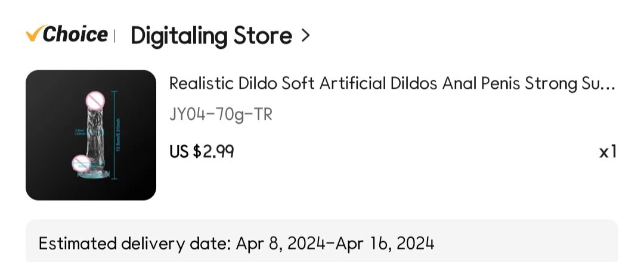The height and width of the screenshot is (262, 644).
Task: Tap the Choice badge label
Action: [x=75, y=35]
